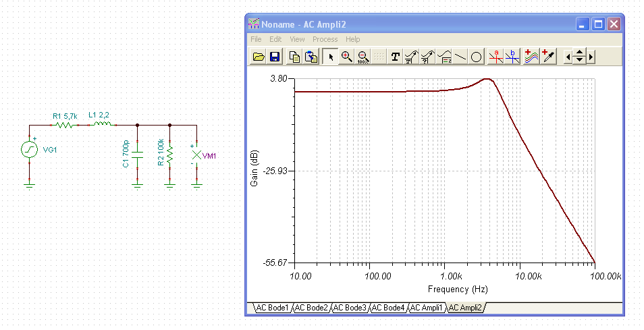
Task: Click the up arrow in the toolbar
Action: [579, 53]
